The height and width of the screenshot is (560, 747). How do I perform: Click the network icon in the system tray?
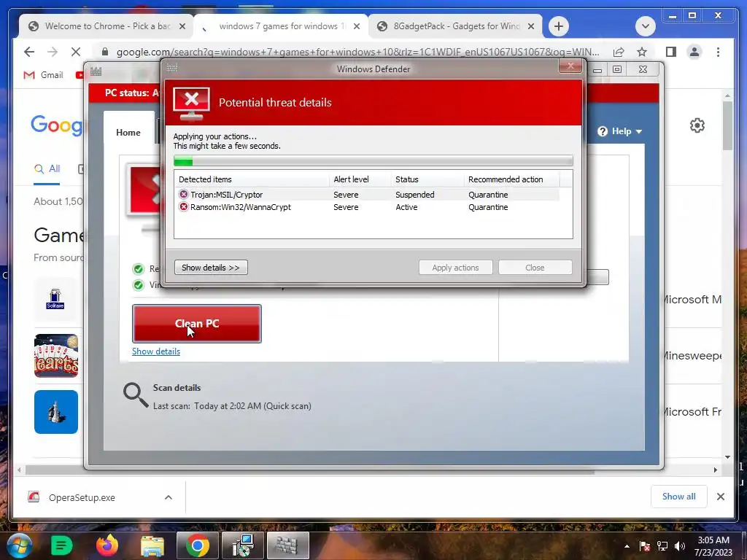tap(662, 546)
